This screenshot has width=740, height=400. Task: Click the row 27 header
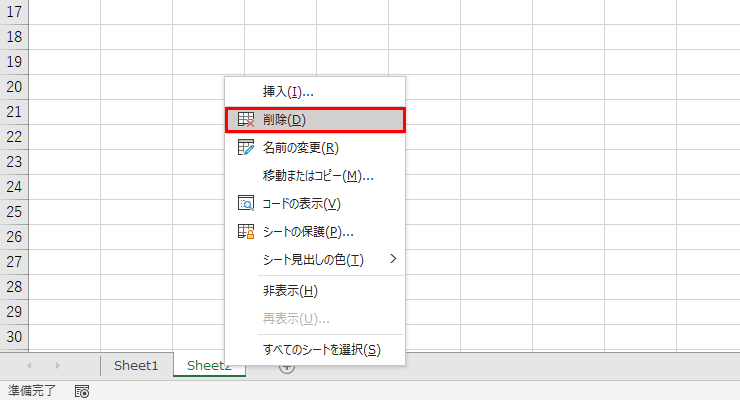coord(14,262)
